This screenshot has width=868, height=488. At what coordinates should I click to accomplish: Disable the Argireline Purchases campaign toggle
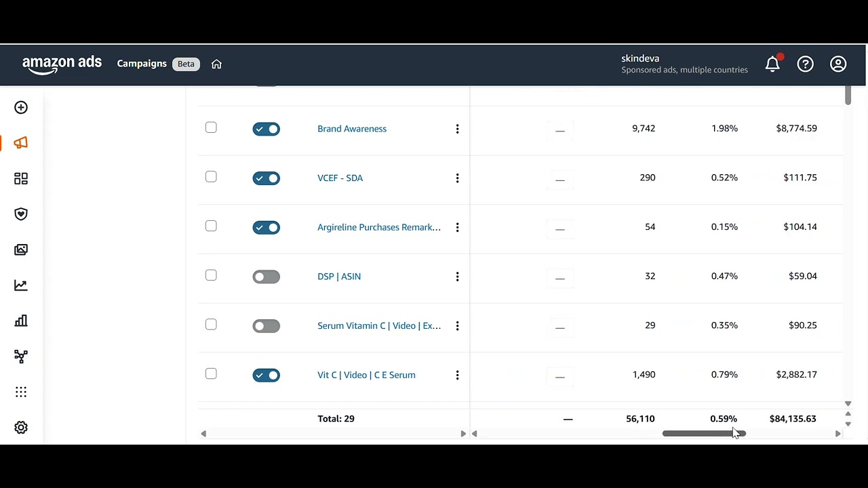[x=266, y=228]
